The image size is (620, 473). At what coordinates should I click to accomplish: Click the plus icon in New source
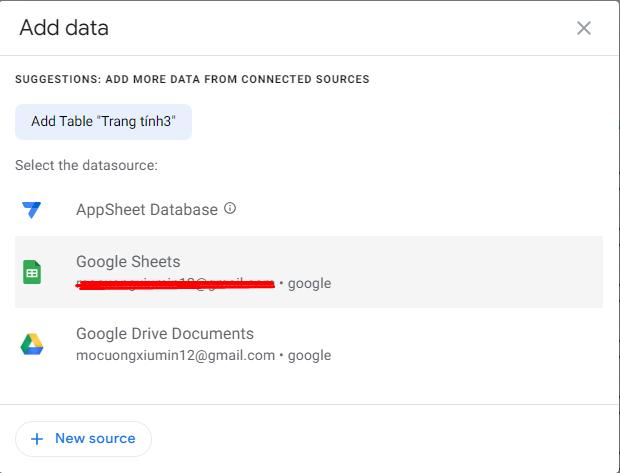pos(37,439)
